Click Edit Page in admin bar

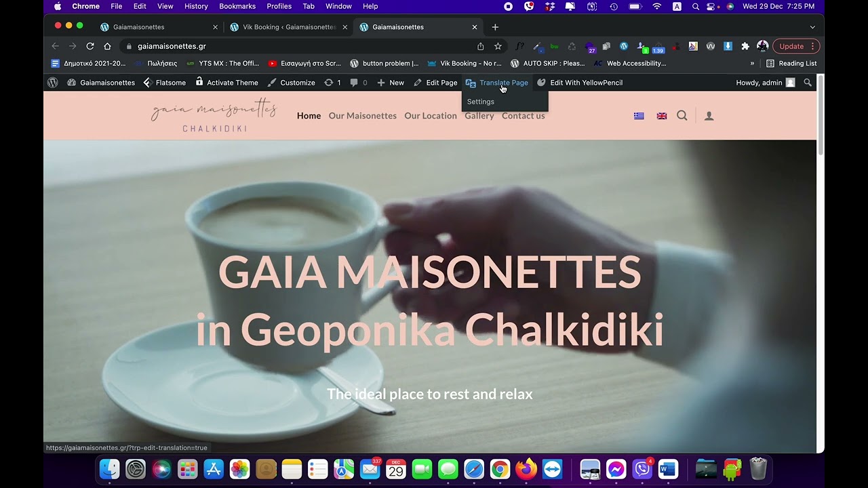435,83
